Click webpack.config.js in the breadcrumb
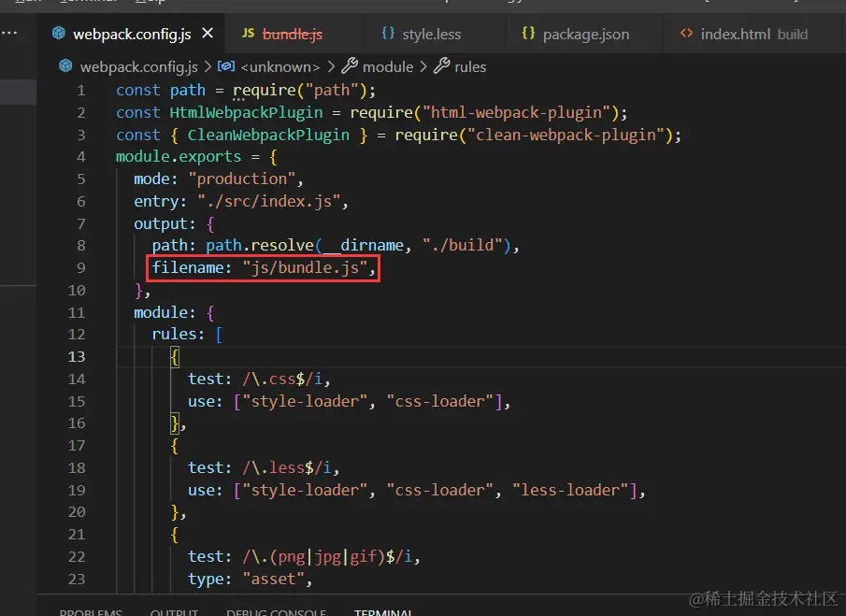Viewport: 846px width, 616px height. tap(138, 67)
